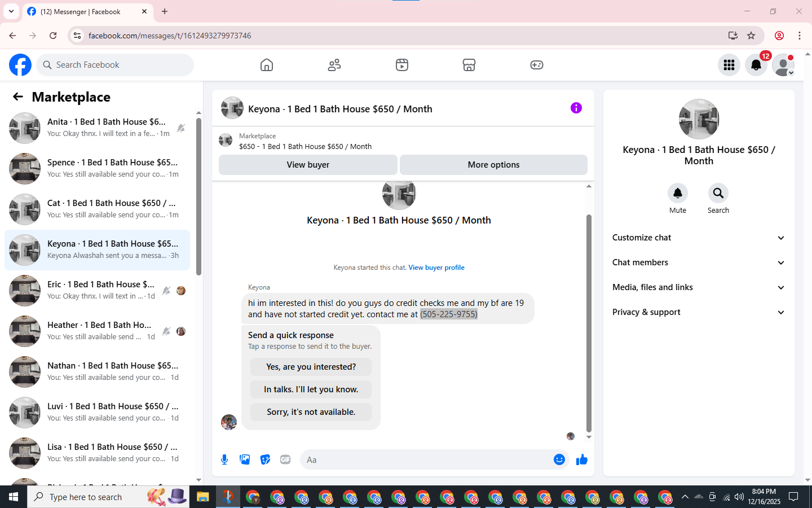Click the Windows taskbar search box
812x508 pixels.
(108, 497)
